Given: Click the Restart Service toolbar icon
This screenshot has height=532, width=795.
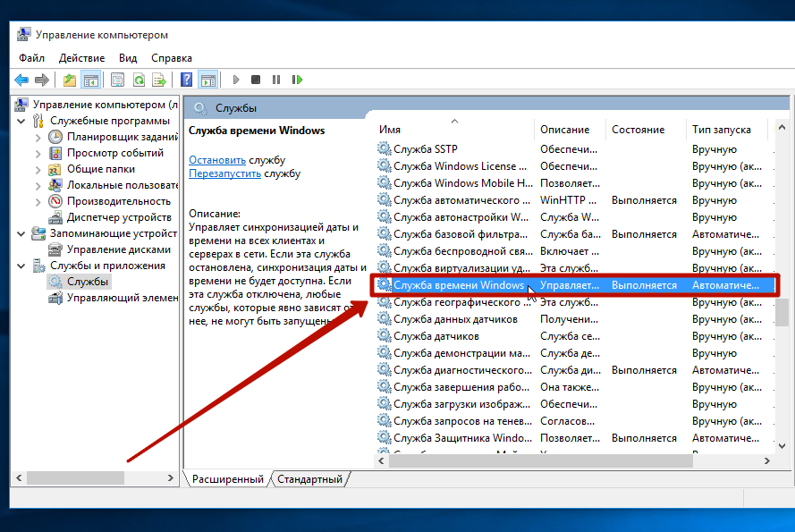Looking at the screenshot, I should tap(296, 80).
